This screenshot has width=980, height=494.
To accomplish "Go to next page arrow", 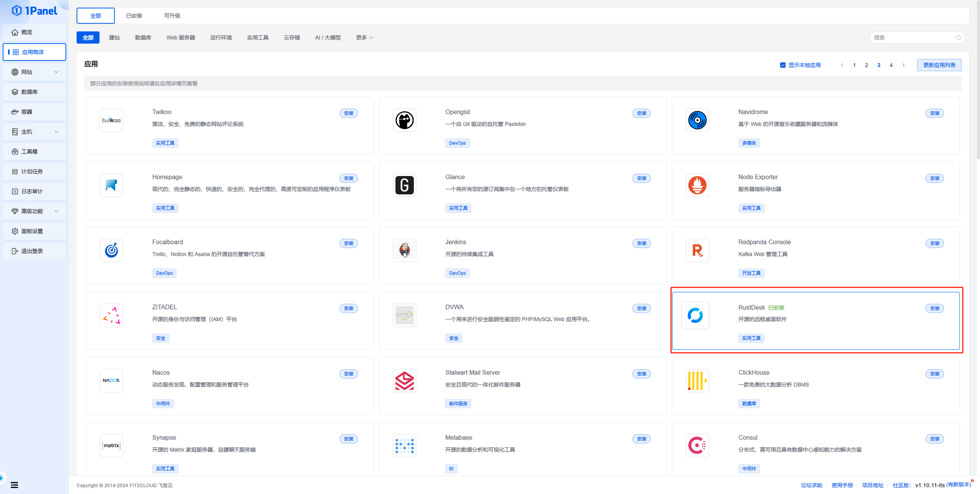I will coord(903,65).
